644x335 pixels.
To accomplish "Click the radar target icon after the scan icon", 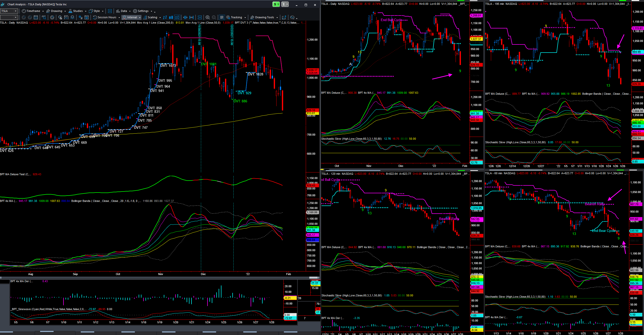I will [52, 17].
